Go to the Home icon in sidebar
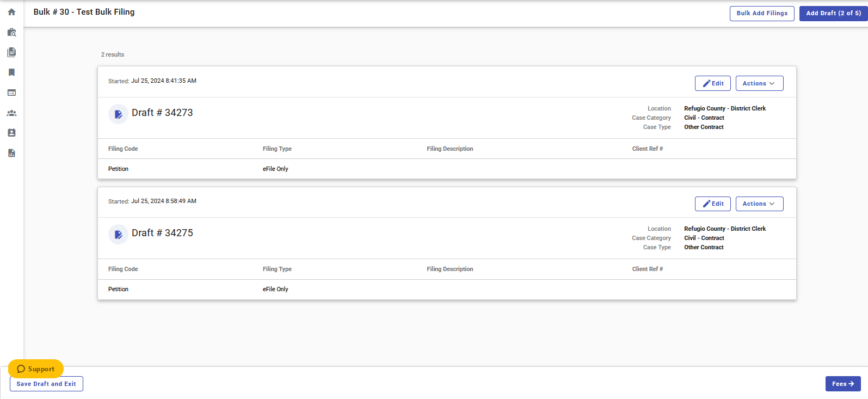 coord(11,12)
